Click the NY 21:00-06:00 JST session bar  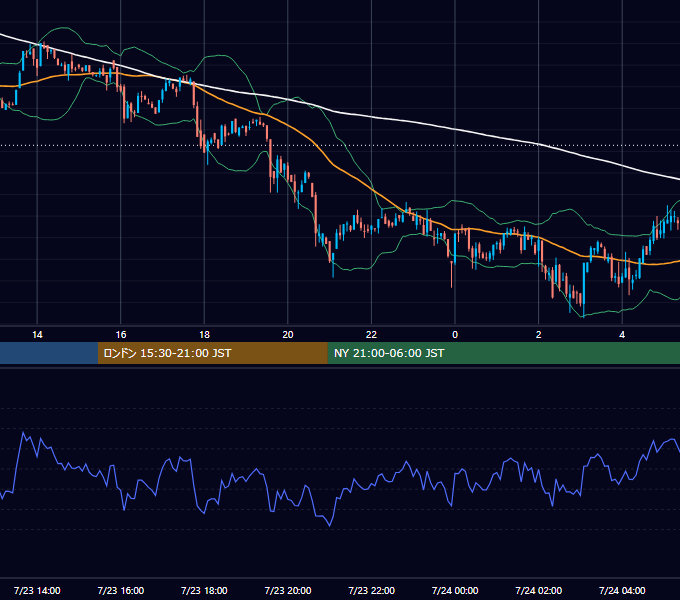[503, 353]
